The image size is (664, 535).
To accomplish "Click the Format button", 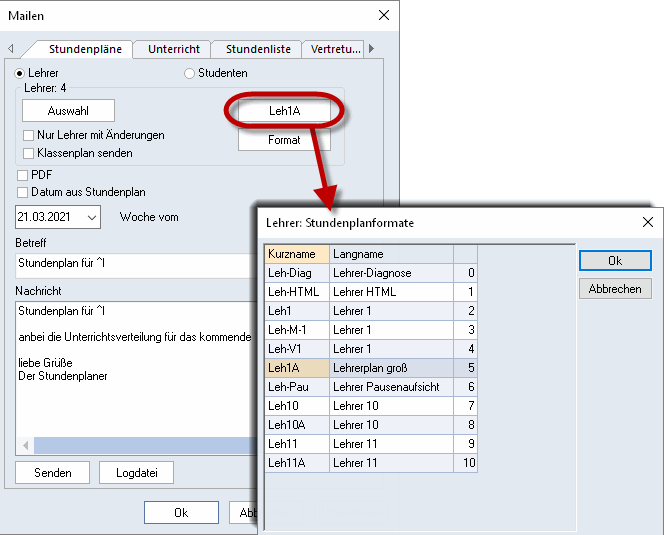I will pos(284,140).
